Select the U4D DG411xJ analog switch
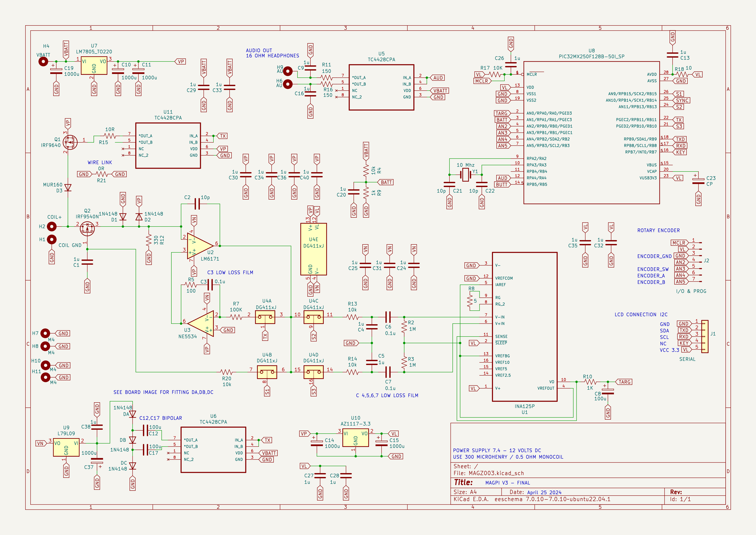 313,372
